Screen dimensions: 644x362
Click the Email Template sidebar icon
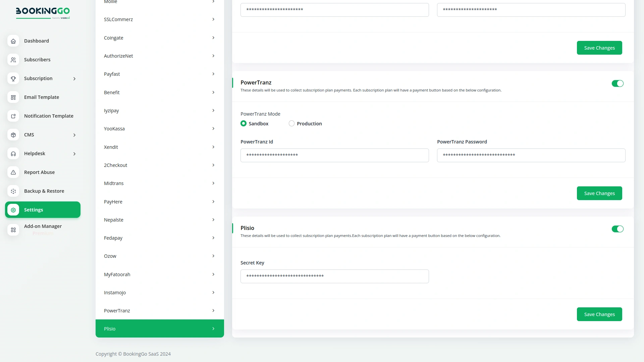(x=13, y=97)
